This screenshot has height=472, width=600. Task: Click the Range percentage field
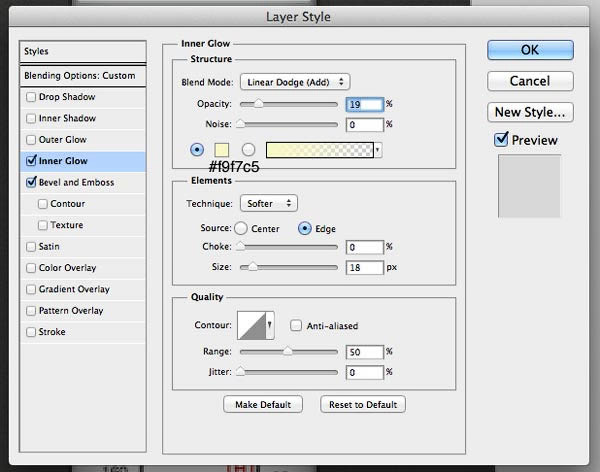click(x=365, y=352)
